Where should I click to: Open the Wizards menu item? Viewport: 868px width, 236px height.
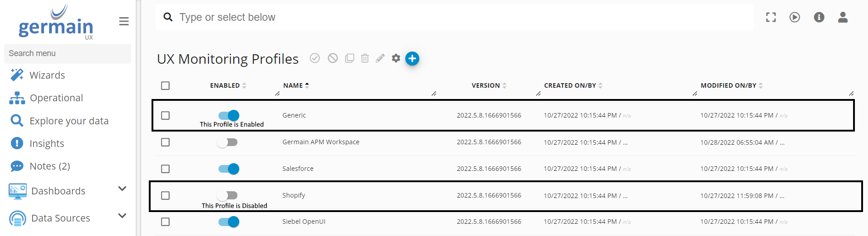47,75
